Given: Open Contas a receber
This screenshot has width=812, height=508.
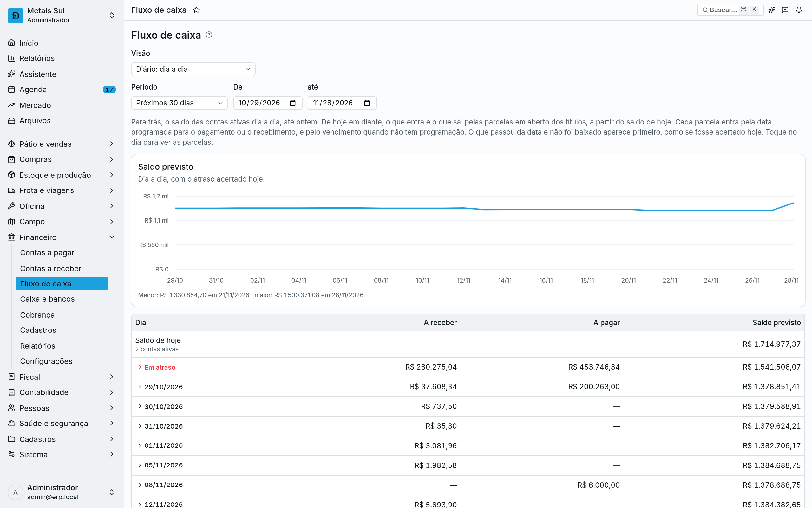Looking at the screenshot, I should [x=62, y=269].
